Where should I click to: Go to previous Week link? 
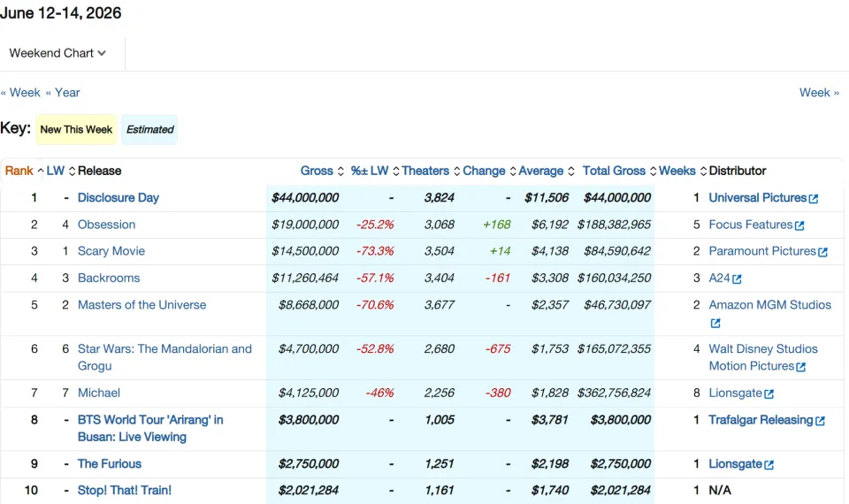(20, 93)
